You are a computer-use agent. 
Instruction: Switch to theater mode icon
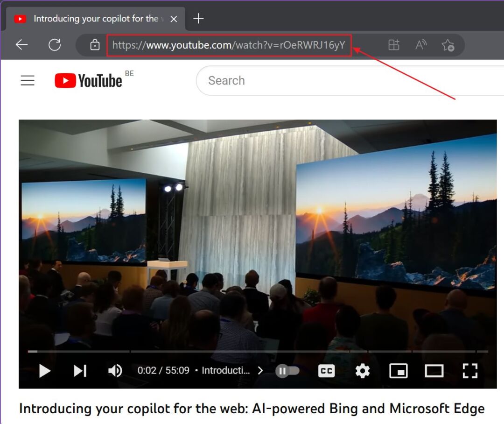[x=434, y=370]
